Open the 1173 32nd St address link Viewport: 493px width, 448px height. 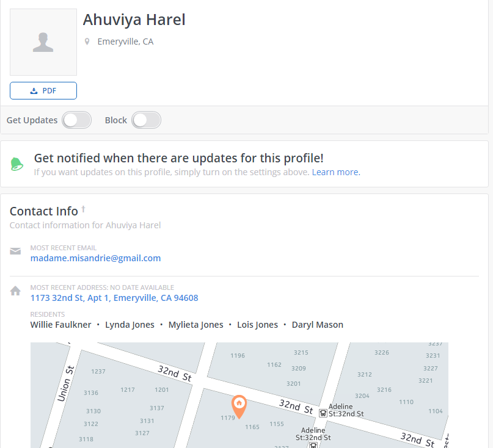pos(114,298)
